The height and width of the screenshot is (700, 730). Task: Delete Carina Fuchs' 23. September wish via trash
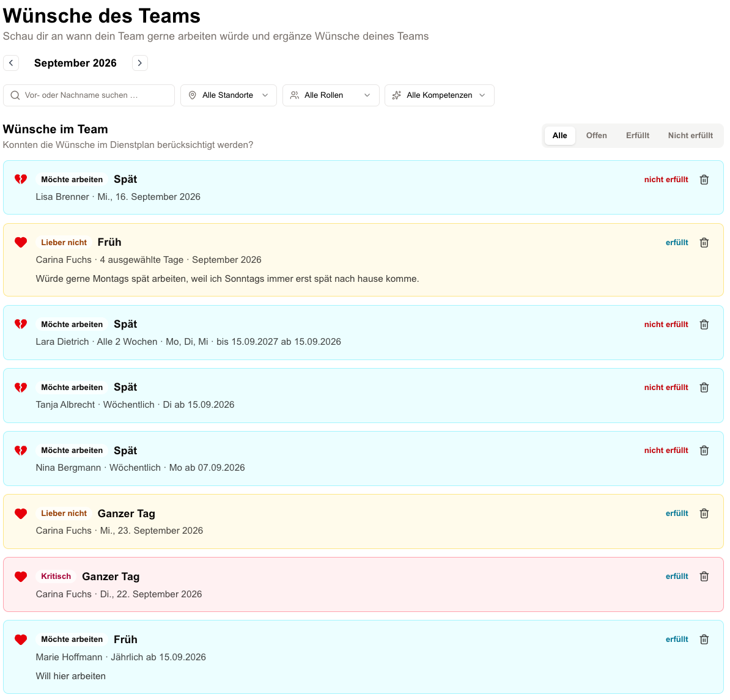(704, 514)
